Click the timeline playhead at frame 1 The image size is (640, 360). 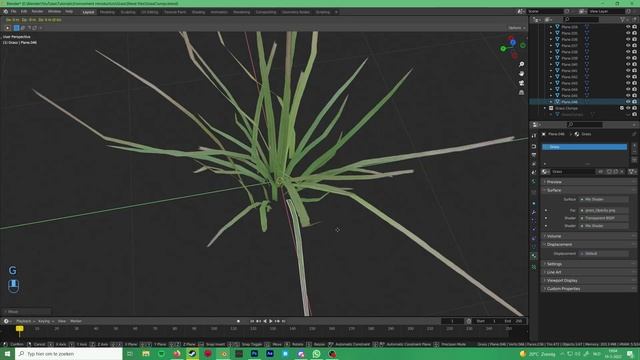(x=19, y=329)
